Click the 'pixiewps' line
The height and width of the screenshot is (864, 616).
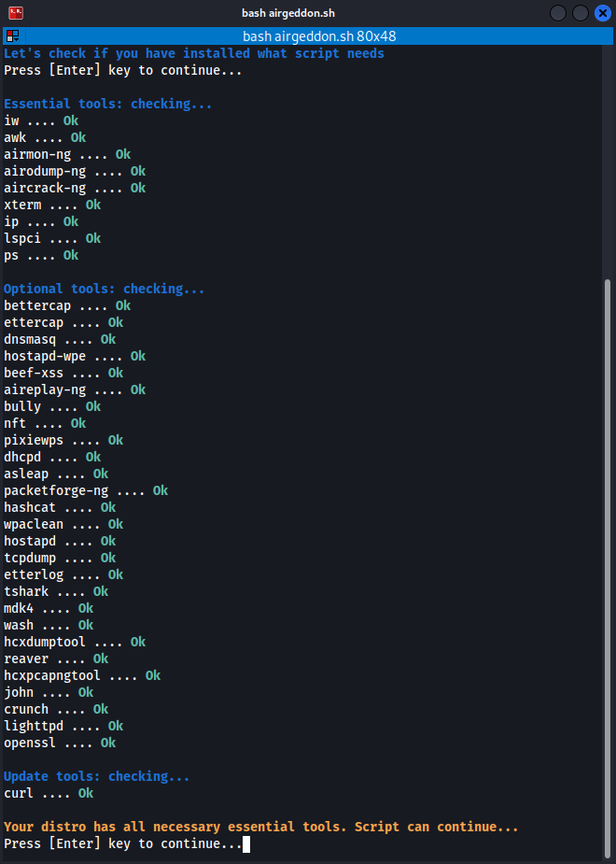(x=63, y=440)
